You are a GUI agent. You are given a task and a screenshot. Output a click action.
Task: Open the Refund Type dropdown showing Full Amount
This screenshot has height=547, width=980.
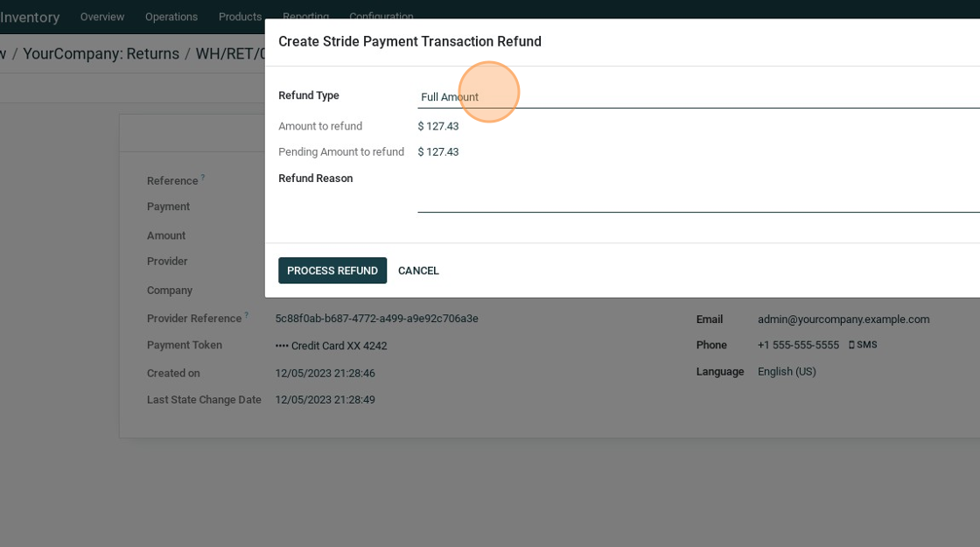[696, 97]
